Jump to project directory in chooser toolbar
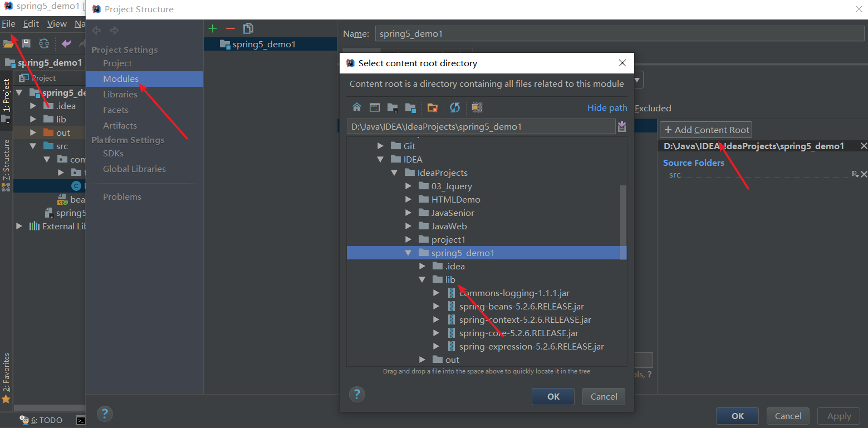This screenshot has height=428, width=868. pyautogui.click(x=393, y=107)
